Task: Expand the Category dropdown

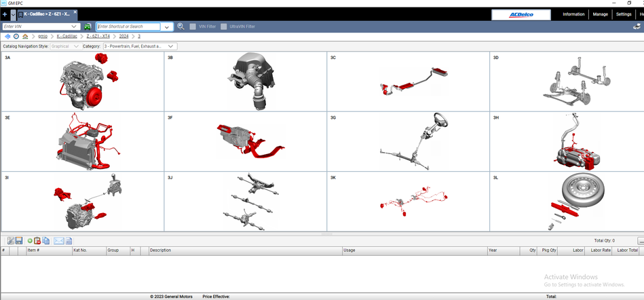Action: [x=171, y=46]
